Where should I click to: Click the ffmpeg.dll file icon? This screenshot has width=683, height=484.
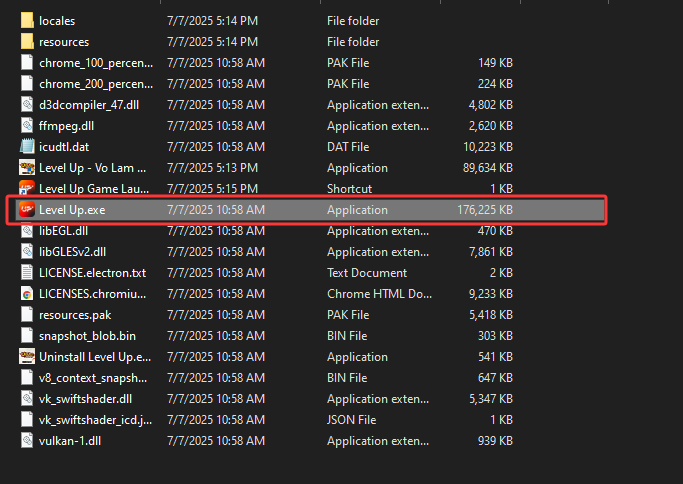(27, 125)
